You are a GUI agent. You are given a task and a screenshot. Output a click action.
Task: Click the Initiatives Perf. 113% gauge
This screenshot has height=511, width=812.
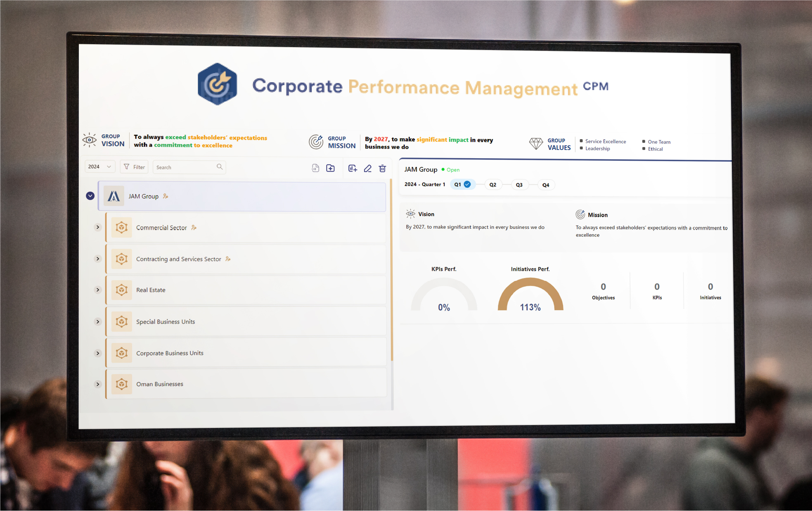tap(530, 294)
